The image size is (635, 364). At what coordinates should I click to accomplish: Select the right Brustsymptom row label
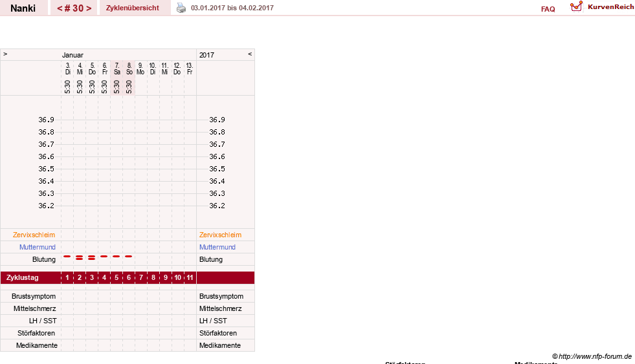coord(221,297)
